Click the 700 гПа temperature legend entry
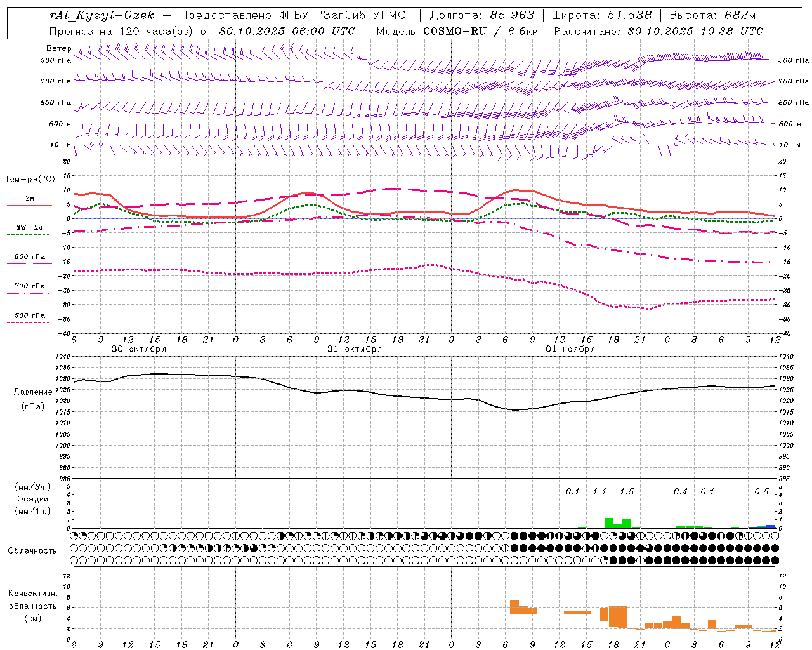The image size is (812, 650). (30, 286)
